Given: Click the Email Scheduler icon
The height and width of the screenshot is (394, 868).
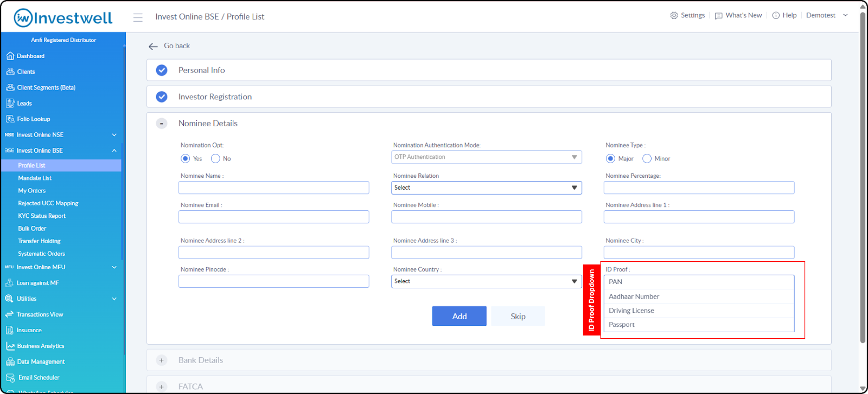Looking at the screenshot, I should 10,377.
